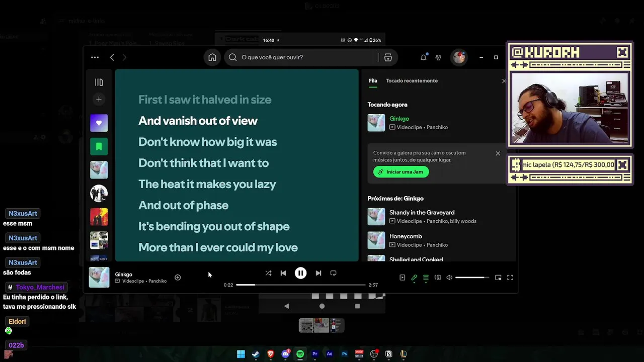Mute the volume speaker icon
The width and height of the screenshot is (644, 362).
(449, 278)
